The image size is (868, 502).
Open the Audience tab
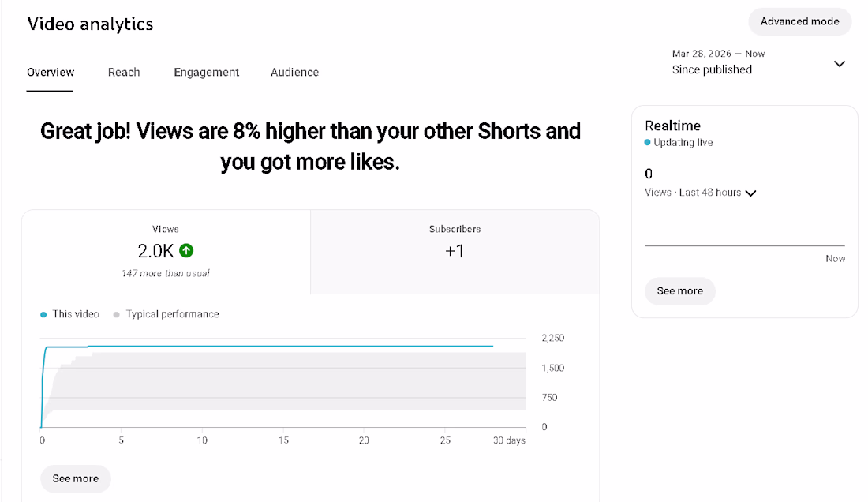pos(294,72)
